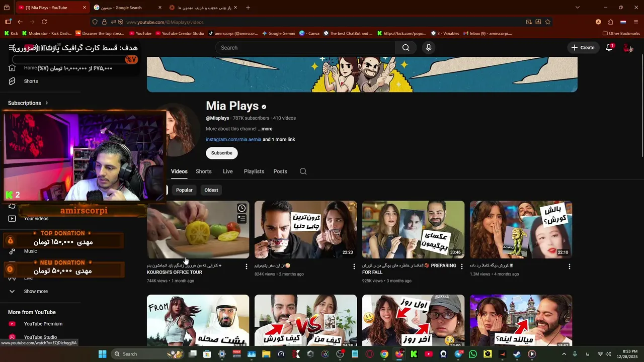644x362 pixels.
Task: Bookmark this page with the star icon
Action: pos(548,22)
